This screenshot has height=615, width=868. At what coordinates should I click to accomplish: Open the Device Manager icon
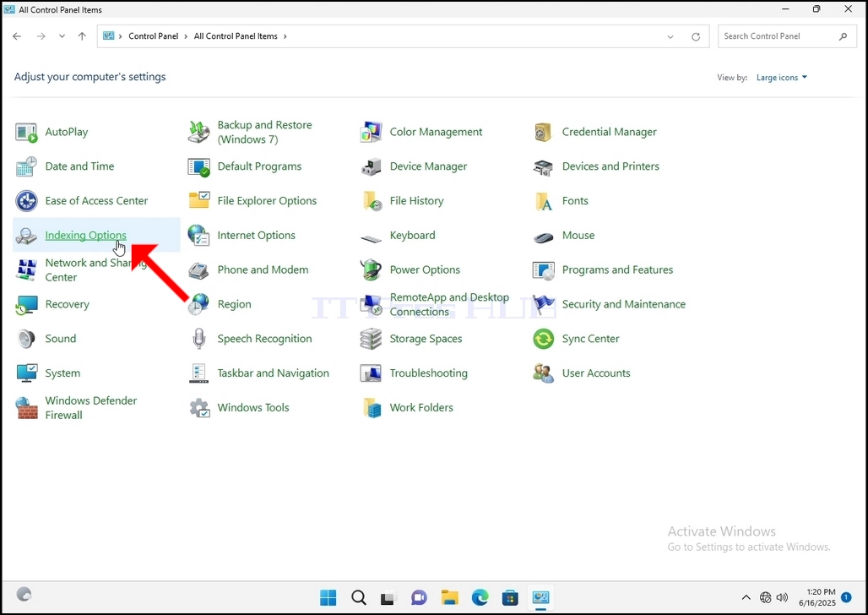pos(372,166)
